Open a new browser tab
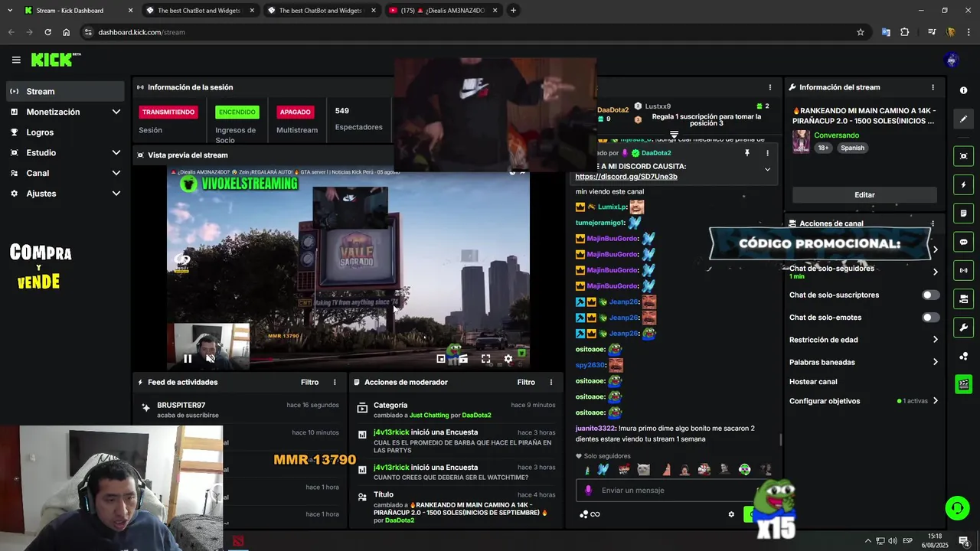 tap(513, 11)
